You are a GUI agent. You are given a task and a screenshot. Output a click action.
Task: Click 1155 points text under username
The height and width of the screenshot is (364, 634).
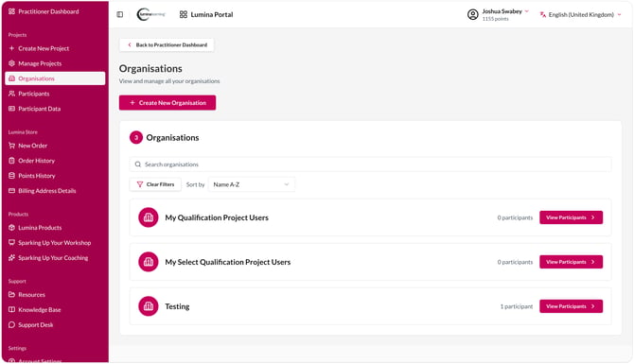[x=495, y=19]
